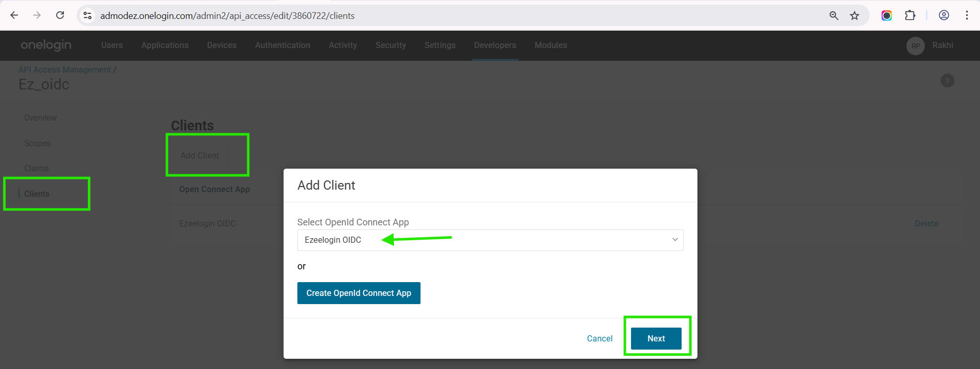Screen dimensions: 980x369
Task: Select the Scopes sidebar tab
Action: click(x=37, y=143)
